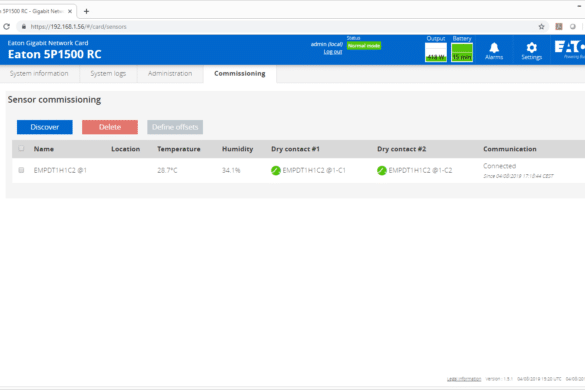Click the Define offsets button
The height and width of the screenshot is (390, 585).
(175, 127)
